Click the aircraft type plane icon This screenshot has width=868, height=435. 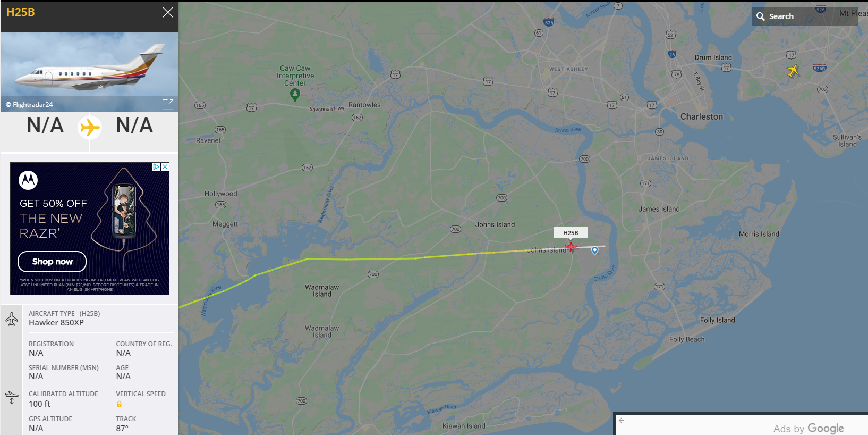(12, 319)
